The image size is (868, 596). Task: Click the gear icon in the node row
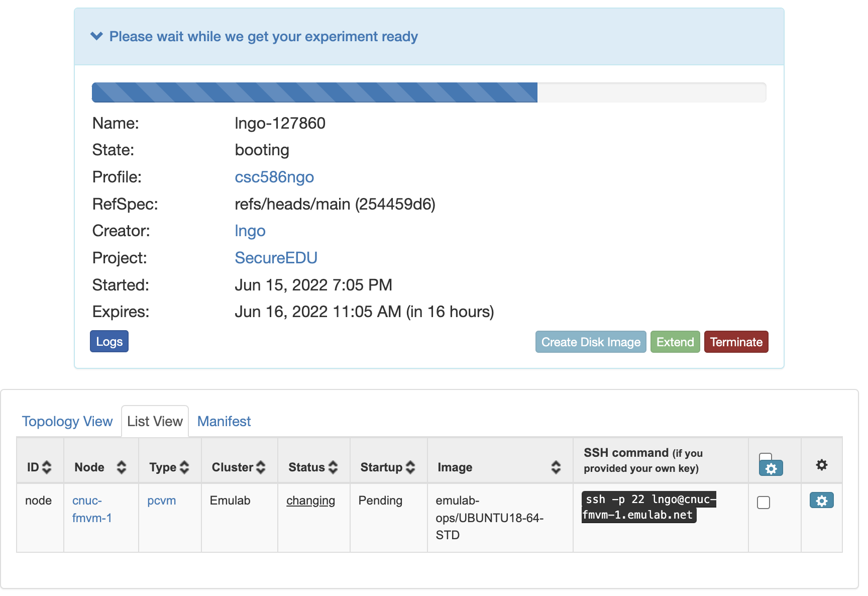pyautogui.click(x=821, y=501)
